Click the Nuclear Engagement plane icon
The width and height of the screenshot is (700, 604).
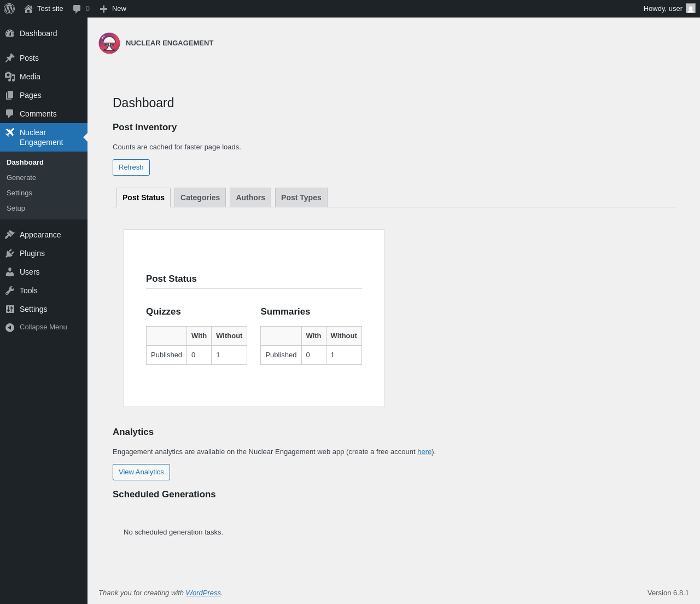coord(10,132)
